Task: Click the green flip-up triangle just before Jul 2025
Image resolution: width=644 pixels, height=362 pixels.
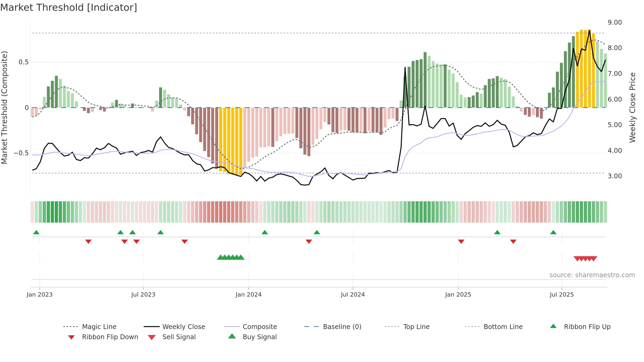Action: pos(553,232)
